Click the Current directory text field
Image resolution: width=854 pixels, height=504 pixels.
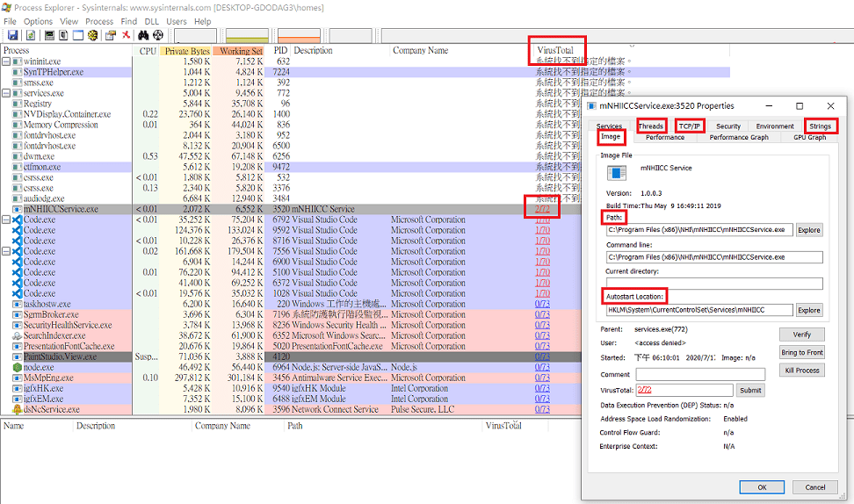[714, 284]
